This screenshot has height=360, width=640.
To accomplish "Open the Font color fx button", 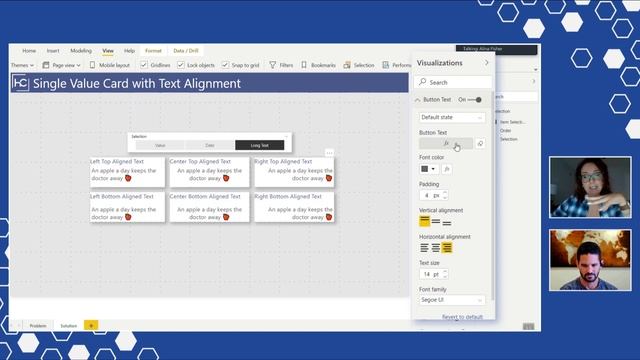I will click(447, 169).
